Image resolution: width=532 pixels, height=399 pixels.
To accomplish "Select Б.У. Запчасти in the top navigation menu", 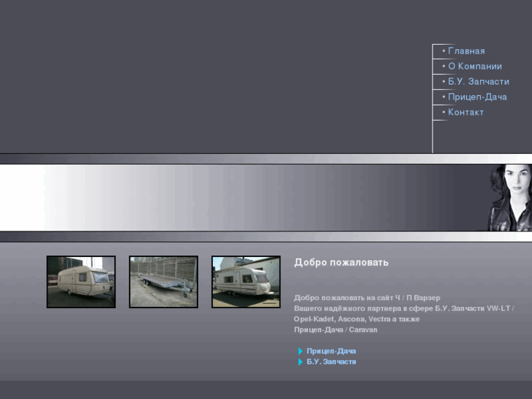I will [x=478, y=82].
